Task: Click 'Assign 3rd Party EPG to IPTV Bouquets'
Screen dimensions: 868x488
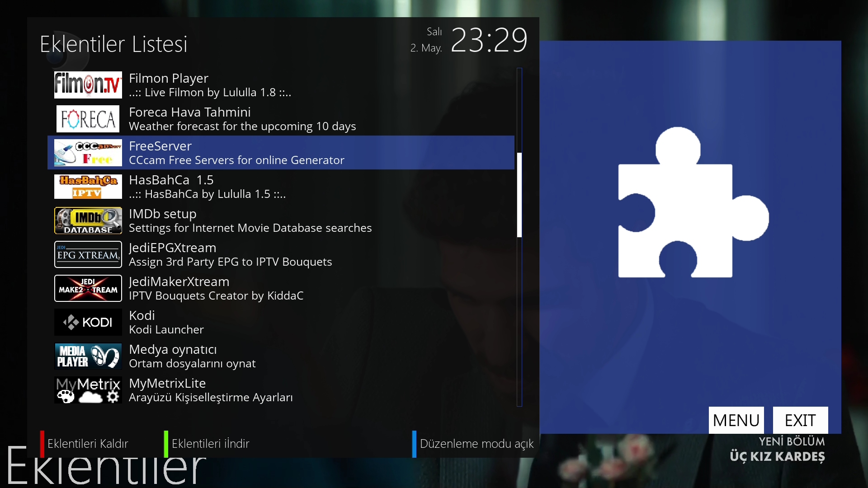Action: [230, 262]
